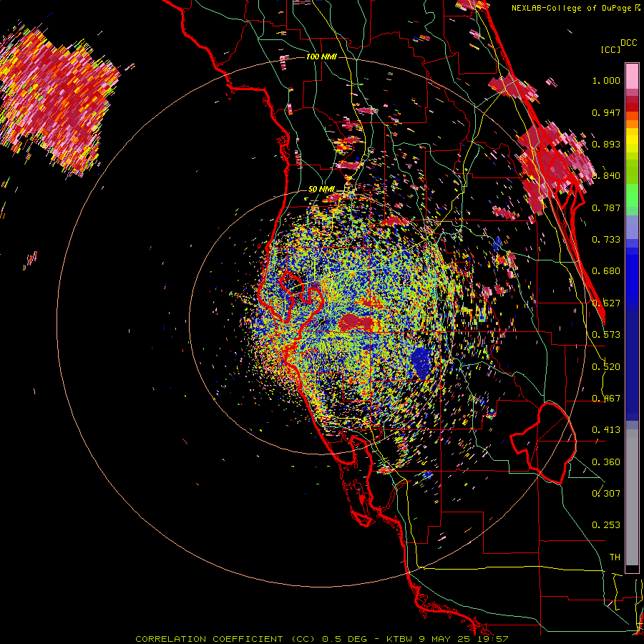Click the Lake Okeechobee red outline
The width and height of the screenshot is (644, 644).
tap(543, 443)
